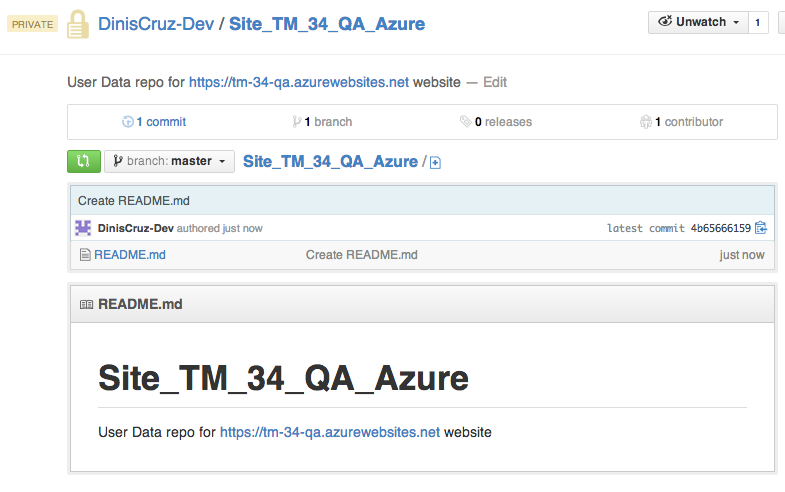Click the Site_TM_34_QA_Azure repository title link

(x=327, y=24)
